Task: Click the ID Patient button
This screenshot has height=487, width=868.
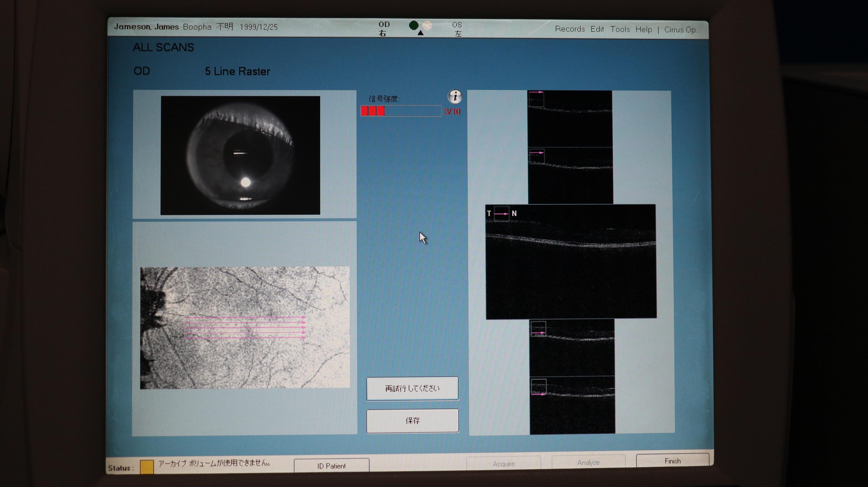Action: [x=332, y=466]
